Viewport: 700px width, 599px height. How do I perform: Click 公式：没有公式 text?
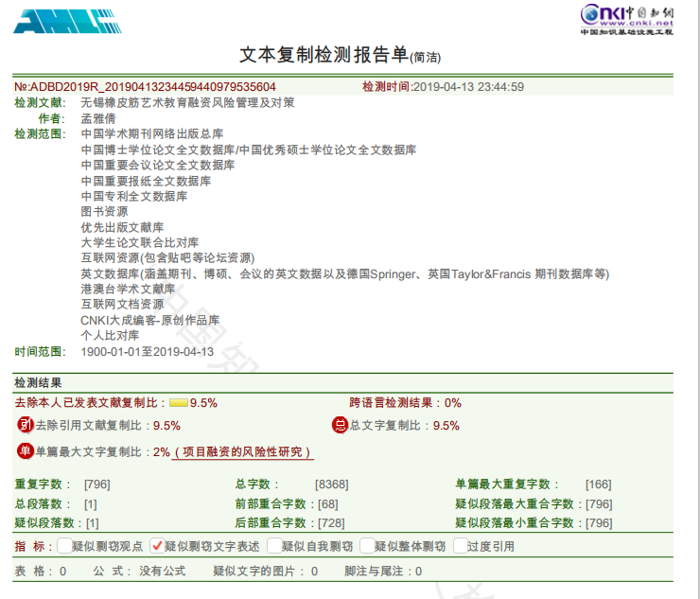139,571
